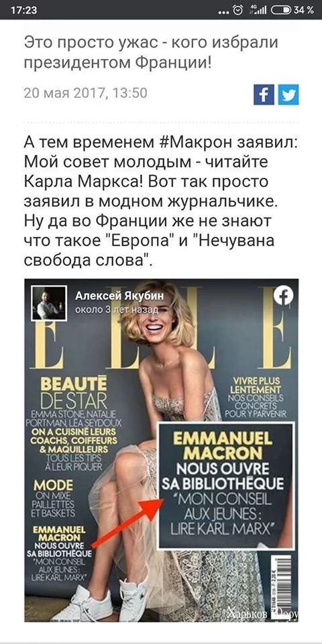Click Facebook logo on embedded post
322x644 pixels.
(283, 296)
